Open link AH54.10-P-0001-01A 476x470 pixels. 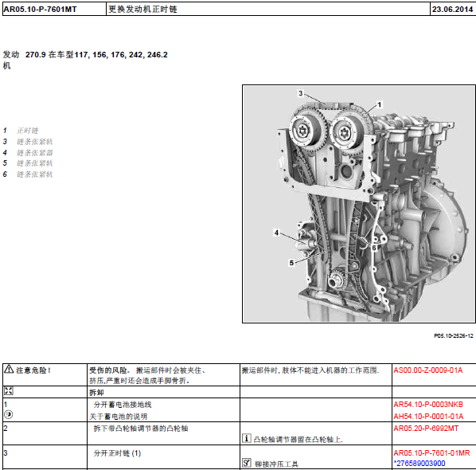click(428, 416)
